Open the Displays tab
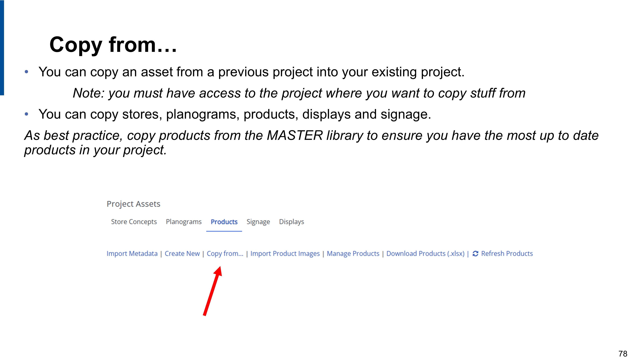This screenshot has height=362, width=644. coord(291,222)
